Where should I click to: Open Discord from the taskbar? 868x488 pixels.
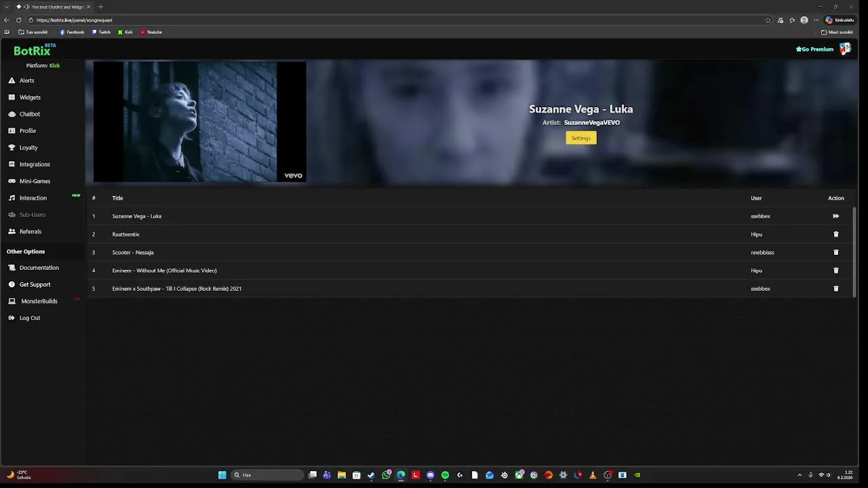pos(430,475)
